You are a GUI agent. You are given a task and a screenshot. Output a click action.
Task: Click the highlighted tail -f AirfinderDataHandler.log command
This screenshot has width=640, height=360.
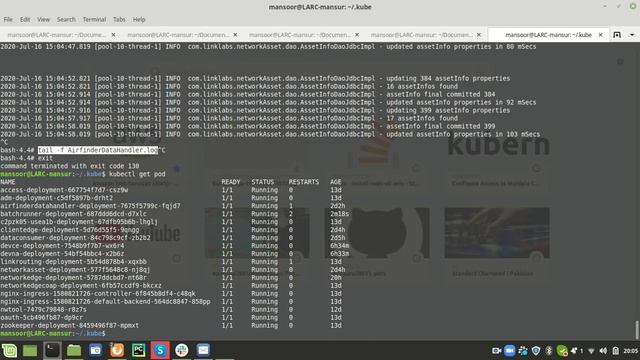[x=98, y=150]
